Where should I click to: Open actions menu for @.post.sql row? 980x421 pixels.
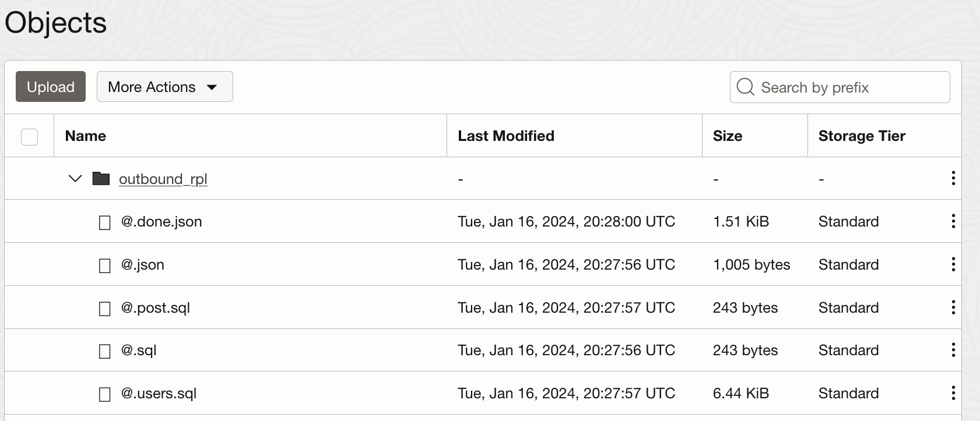[x=953, y=307]
